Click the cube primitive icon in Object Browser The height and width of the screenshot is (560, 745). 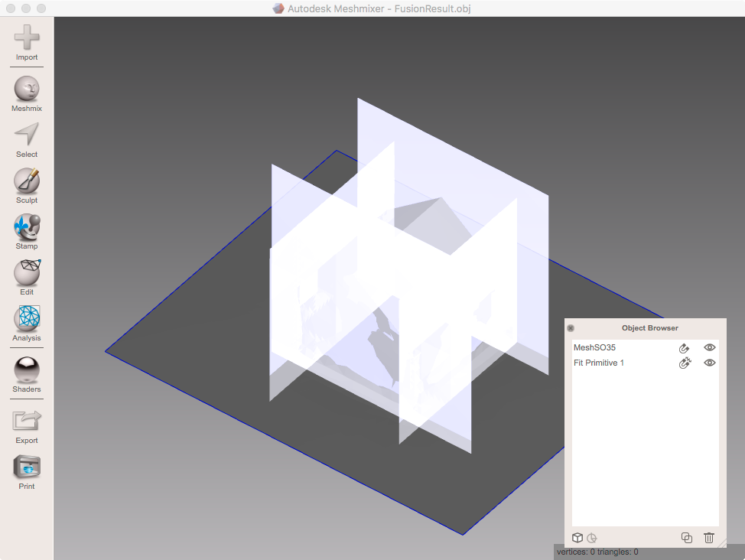click(577, 538)
